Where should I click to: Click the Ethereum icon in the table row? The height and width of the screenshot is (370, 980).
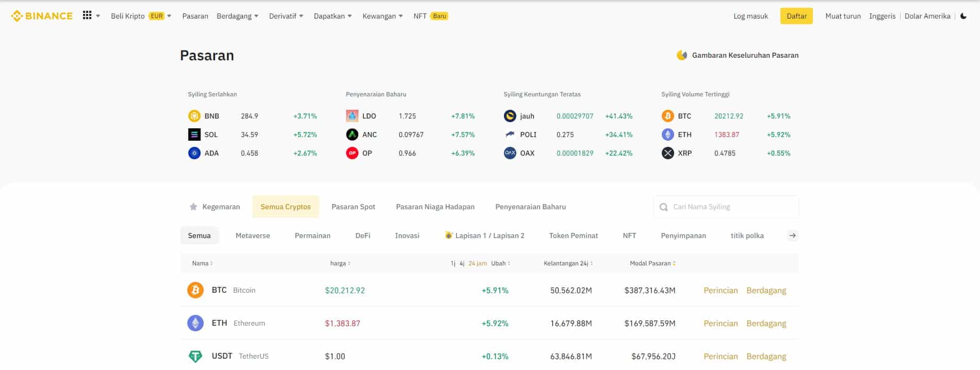(195, 323)
